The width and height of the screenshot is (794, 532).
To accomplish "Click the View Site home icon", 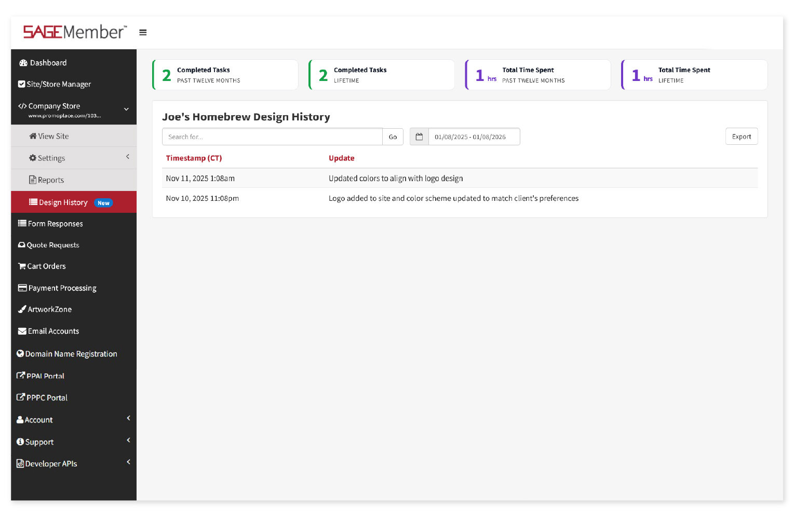I will pyautogui.click(x=33, y=136).
